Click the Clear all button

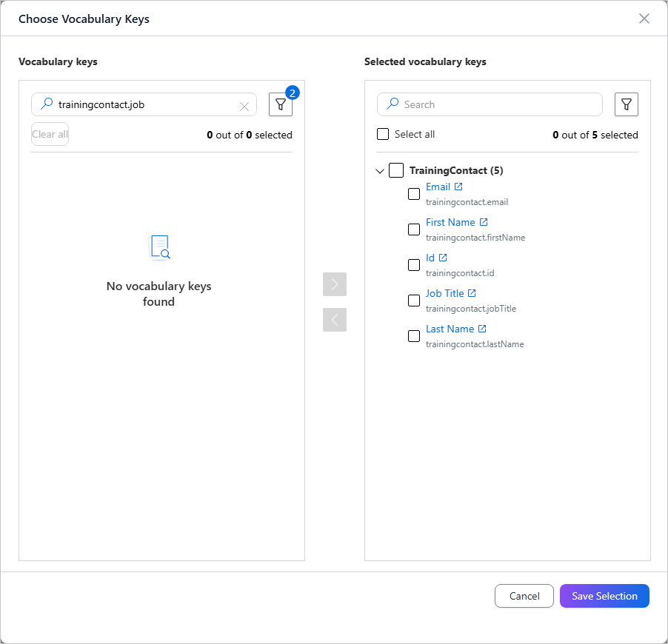tap(50, 134)
